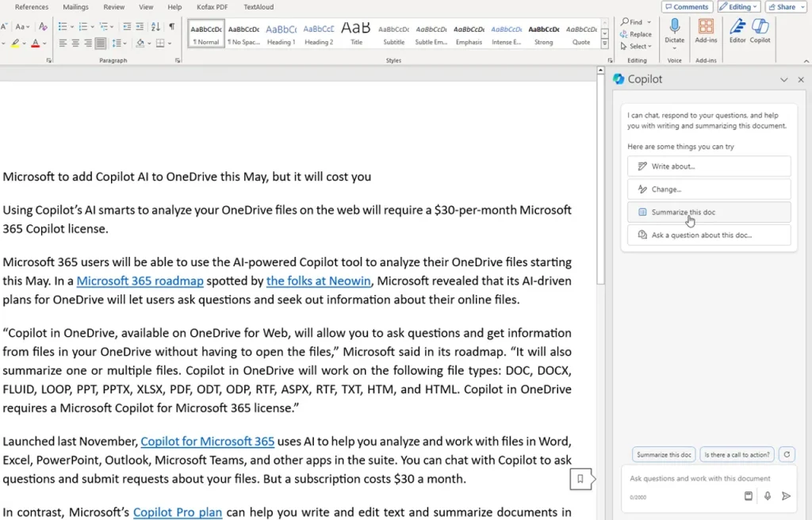Toggle show paragraph marks
This screenshot has width=812, height=520.
[x=172, y=26]
